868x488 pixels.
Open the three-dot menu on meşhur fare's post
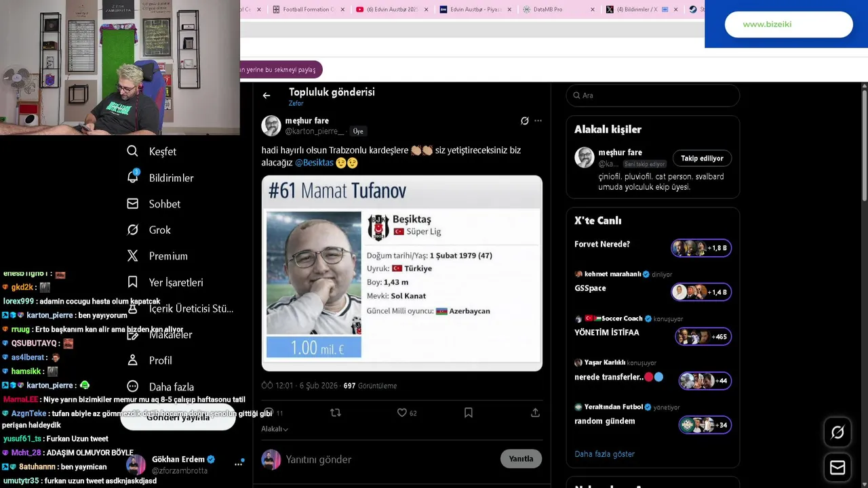tap(538, 121)
